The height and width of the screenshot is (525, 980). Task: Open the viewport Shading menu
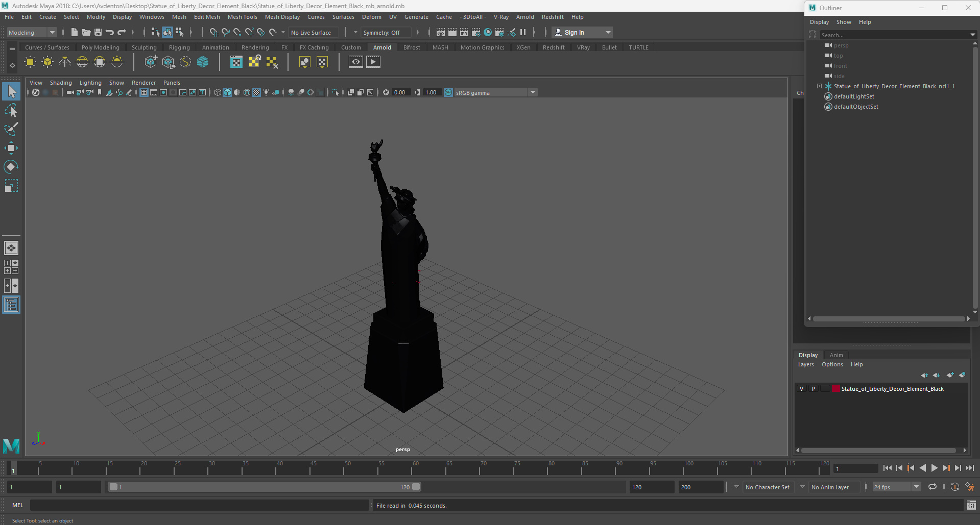tap(61, 83)
